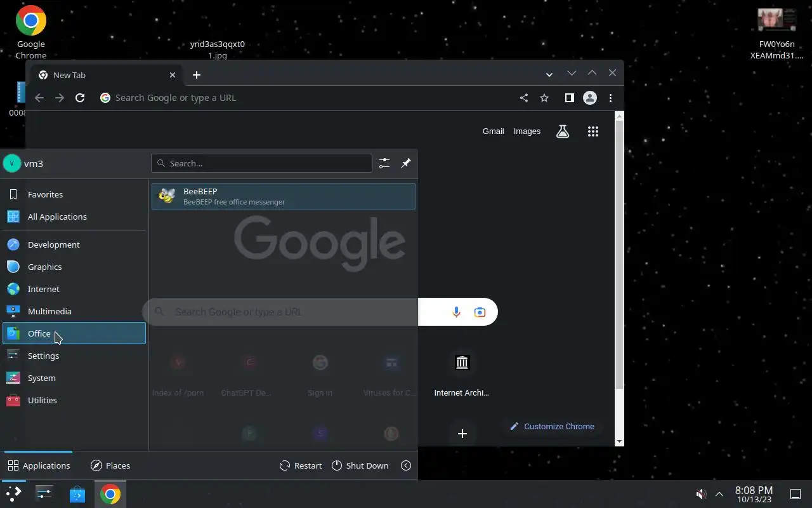Click the clock showing 8:08 PM
Image resolution: width=812 pixels, height=508 pixels.
[x=754, y=494]
